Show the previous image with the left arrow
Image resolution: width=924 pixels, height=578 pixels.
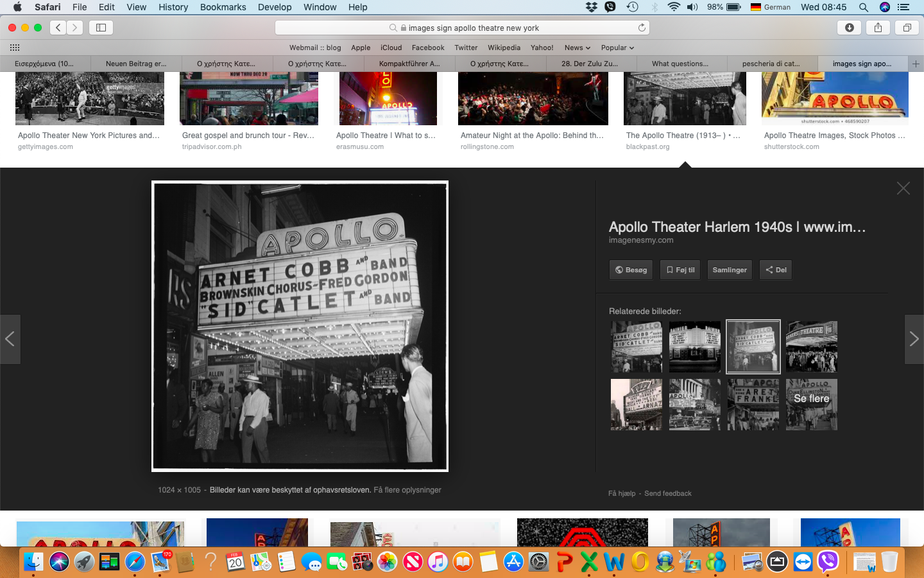10,339
